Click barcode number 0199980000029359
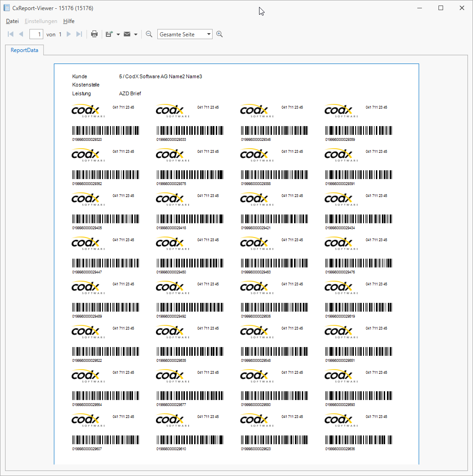The width and height of the screenshot is (473, 476). 340,139
